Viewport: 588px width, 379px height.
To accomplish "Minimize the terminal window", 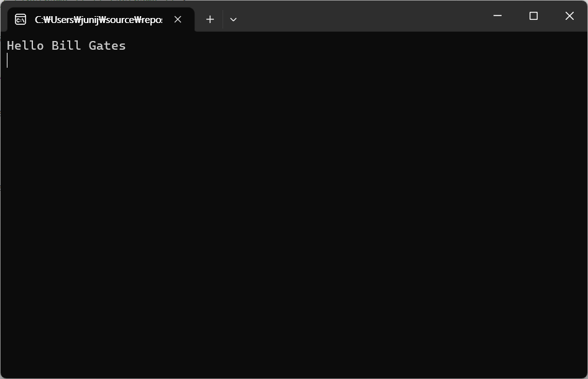I will (498, 16).
